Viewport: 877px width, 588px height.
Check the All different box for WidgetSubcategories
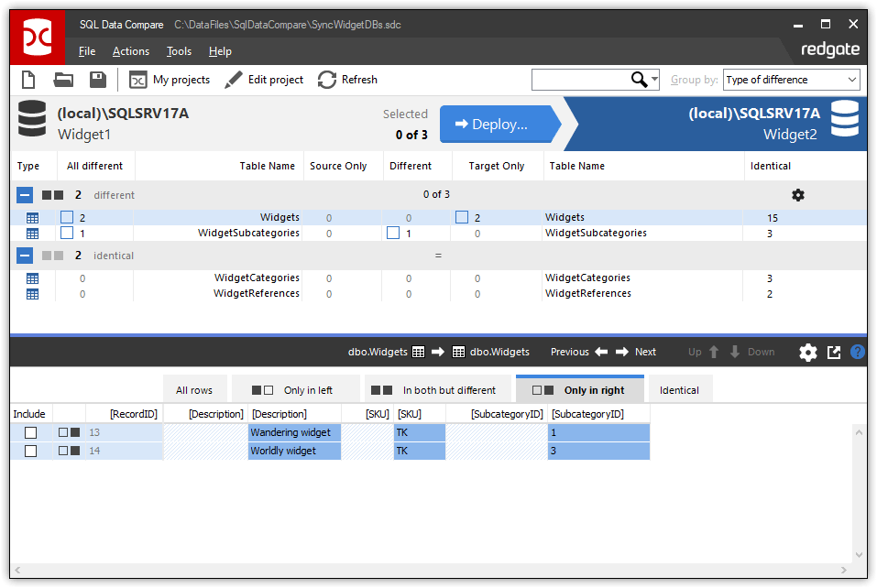click(x=67, y=233)
